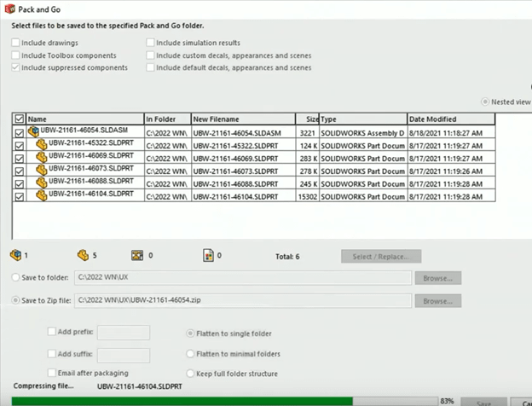The width and height of the screenshot is (532, 406).
Task: Click the parts count icon showing 5
Action: tap(83, 255)
